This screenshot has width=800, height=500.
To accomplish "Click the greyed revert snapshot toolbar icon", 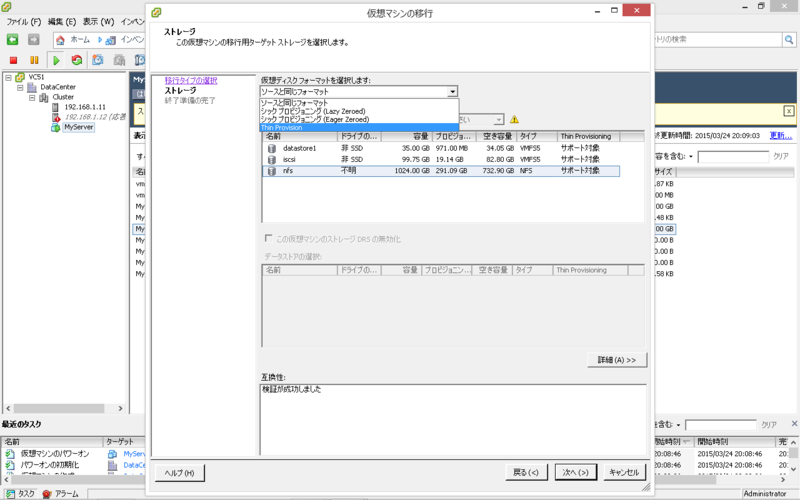I will pos(119,60).
